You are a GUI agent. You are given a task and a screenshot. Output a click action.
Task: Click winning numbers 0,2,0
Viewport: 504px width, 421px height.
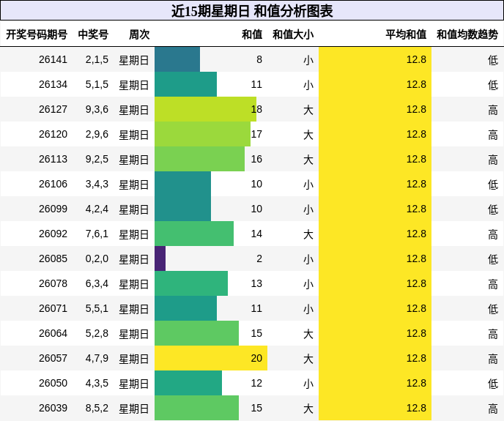coord(97,258)
